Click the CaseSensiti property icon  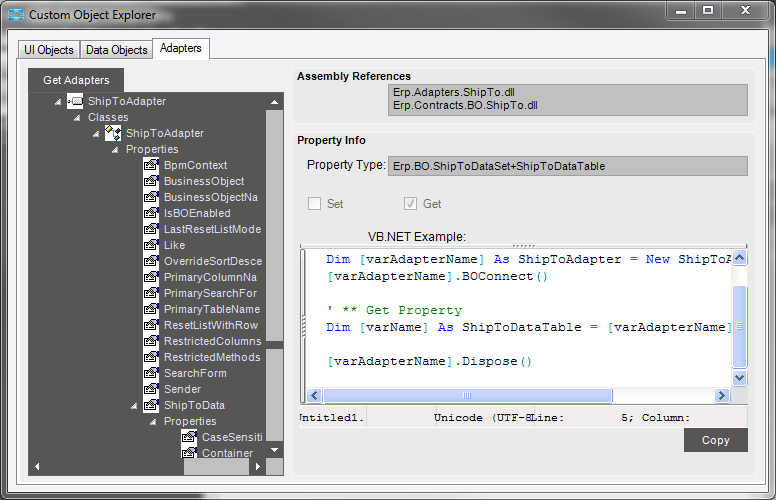[x=189, y=437]
